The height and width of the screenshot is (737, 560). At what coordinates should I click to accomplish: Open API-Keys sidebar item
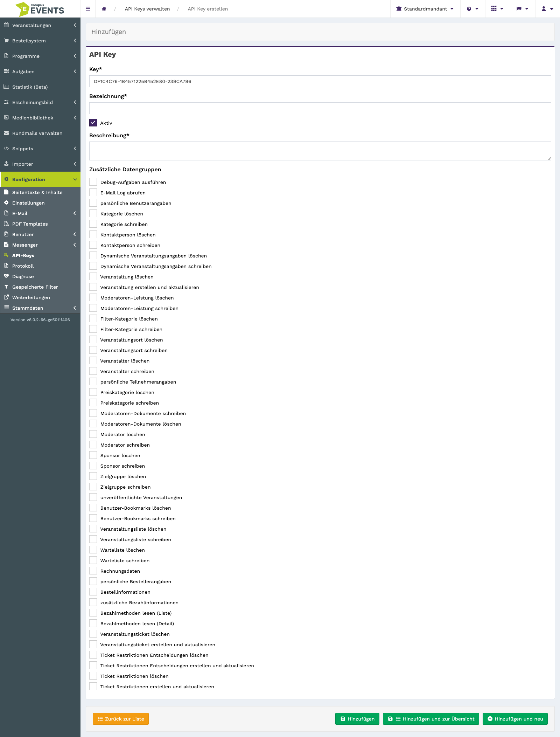tap(40, 255)
